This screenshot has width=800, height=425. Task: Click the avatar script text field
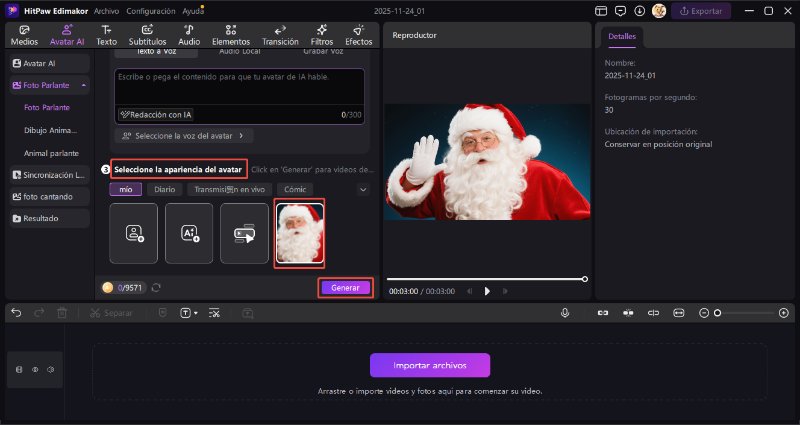click(239, 87)
